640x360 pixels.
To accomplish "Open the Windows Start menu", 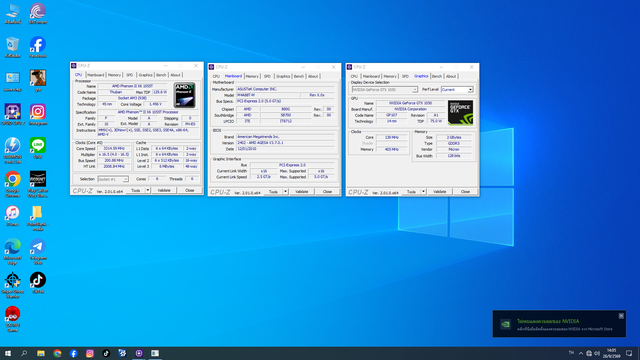I will coord(8,353).
